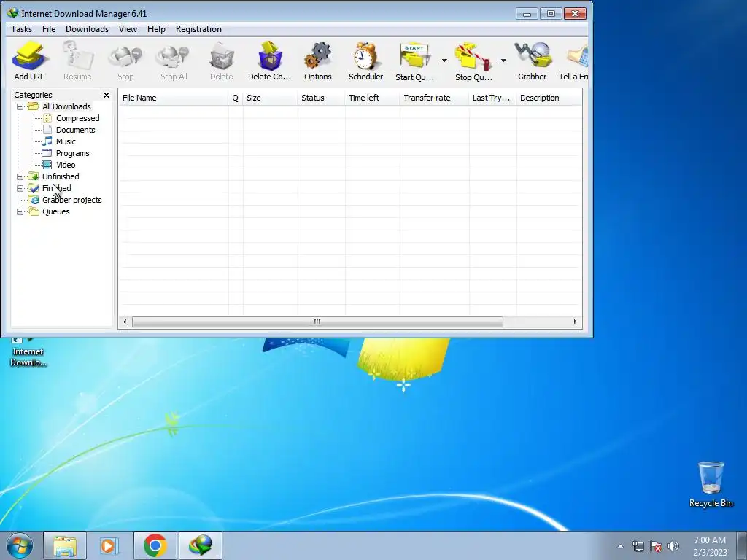Select the All Downloads category
Image resolution: width=747 pixels, height=560 pixels.
coord(66,106)
